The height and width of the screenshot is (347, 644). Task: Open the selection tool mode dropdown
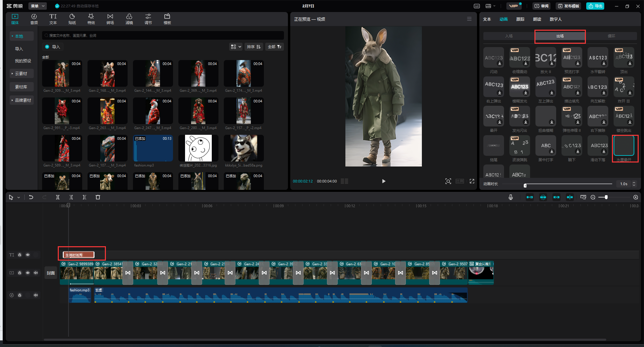click(19, 198)
